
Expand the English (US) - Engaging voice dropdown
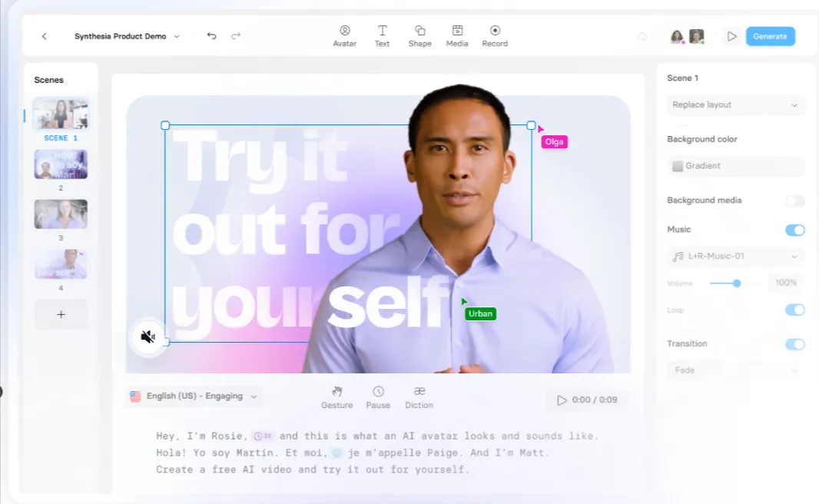194,396
